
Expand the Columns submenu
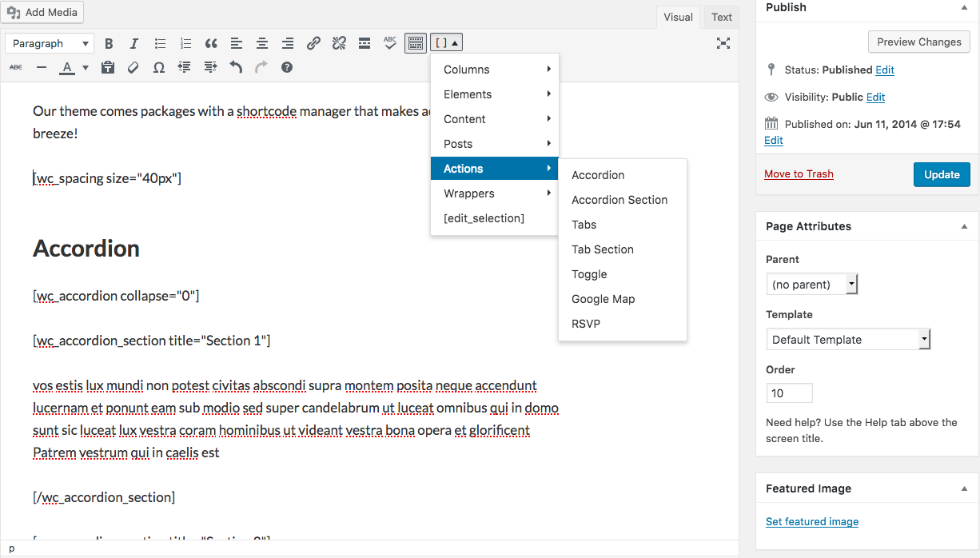click(x=495, y=70)
